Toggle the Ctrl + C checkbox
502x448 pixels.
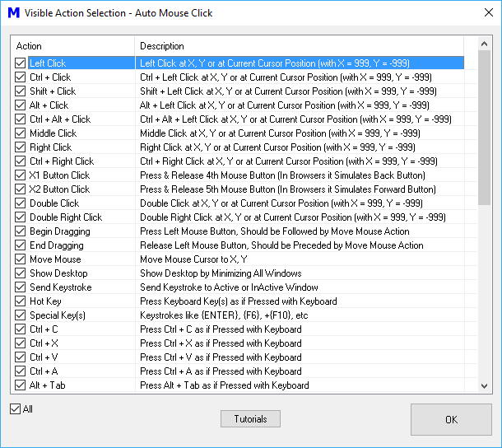[x=21, y=329]
